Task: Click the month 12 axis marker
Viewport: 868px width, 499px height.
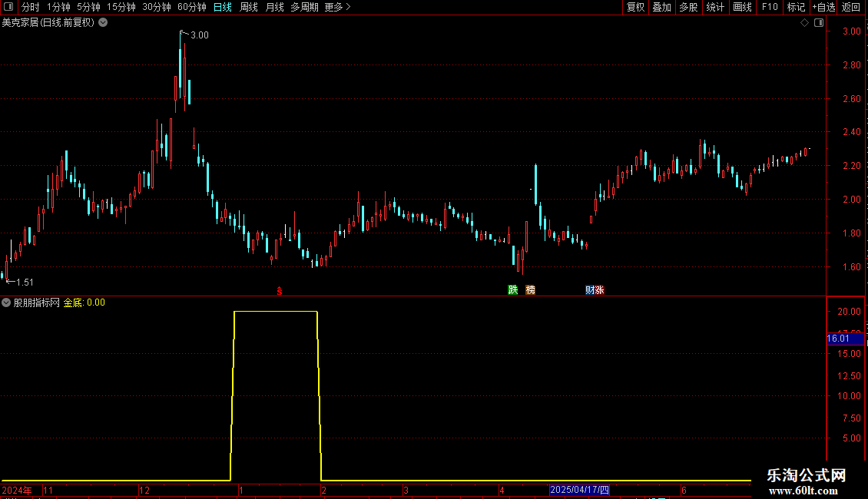Action: coord(144,490)
